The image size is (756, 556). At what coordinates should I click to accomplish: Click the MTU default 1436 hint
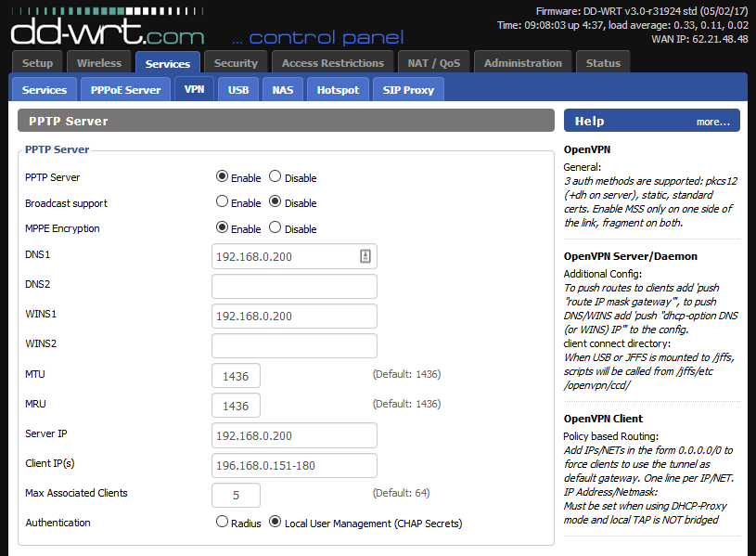click(x=406, y=374)
